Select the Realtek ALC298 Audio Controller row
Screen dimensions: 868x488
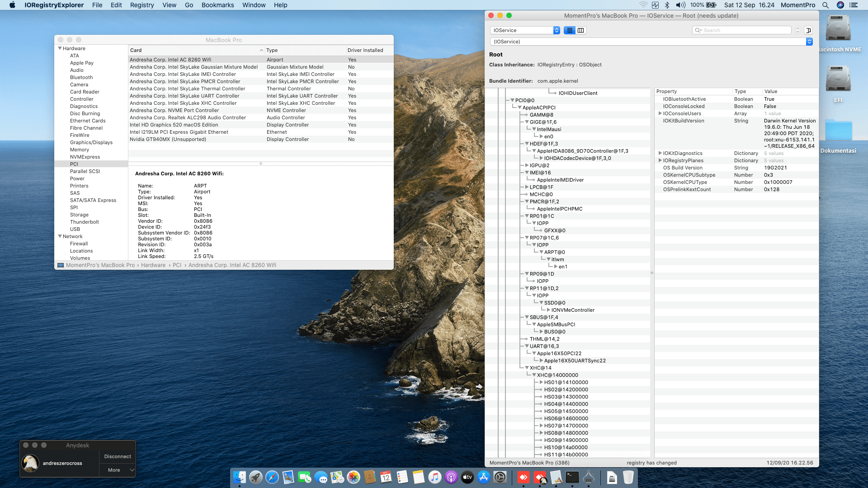[261, 117]
